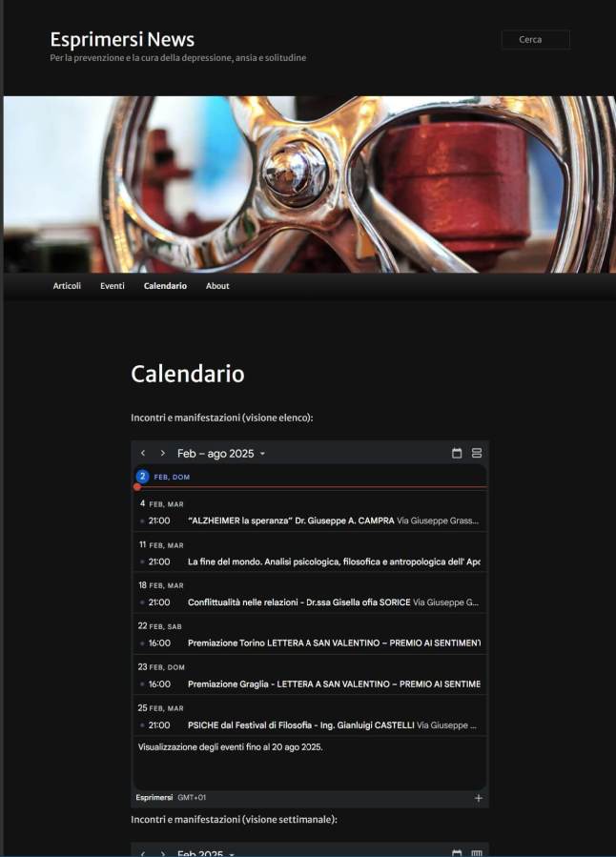Expand the Feb – ago 2025 date dropdown
The image size is (616, 857).
221,454
